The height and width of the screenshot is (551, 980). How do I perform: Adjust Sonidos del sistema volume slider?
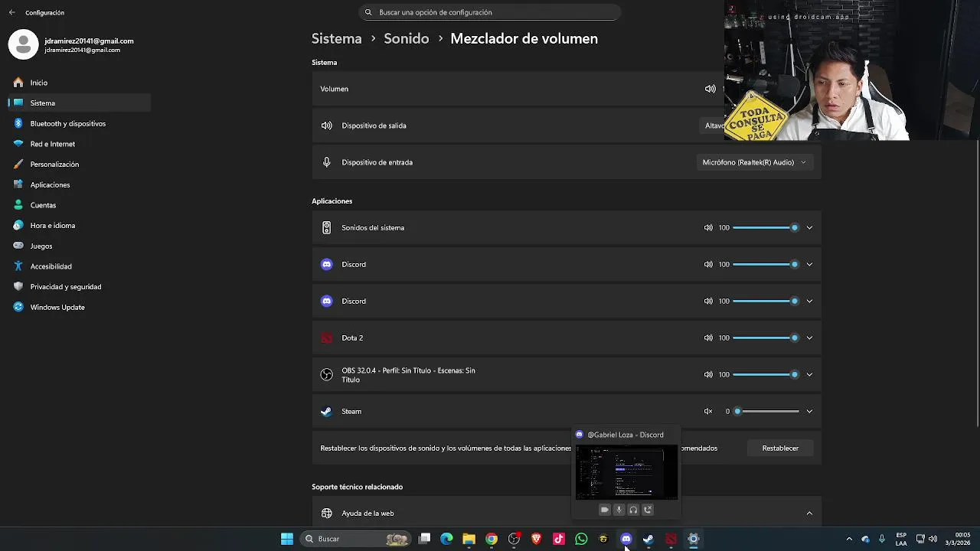coord(766,227)
